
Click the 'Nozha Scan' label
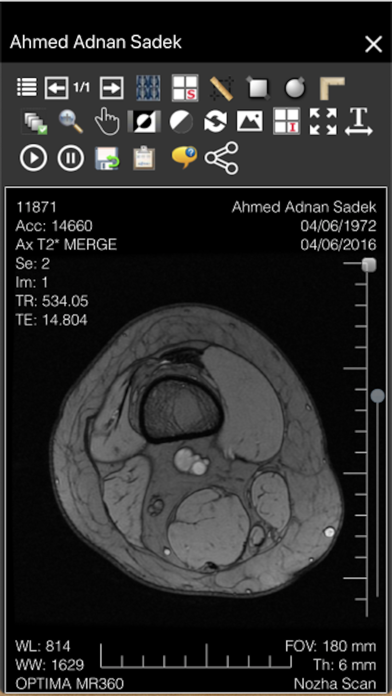pos(335,683)
